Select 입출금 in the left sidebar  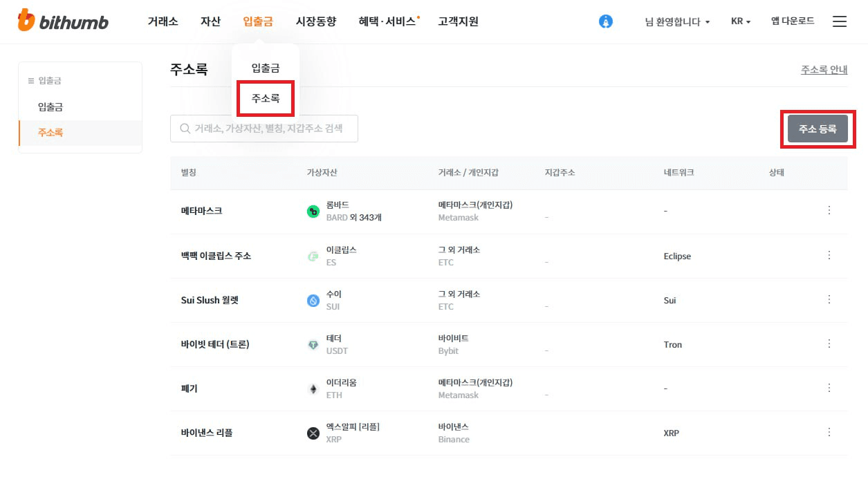click(x=50, y=107)
